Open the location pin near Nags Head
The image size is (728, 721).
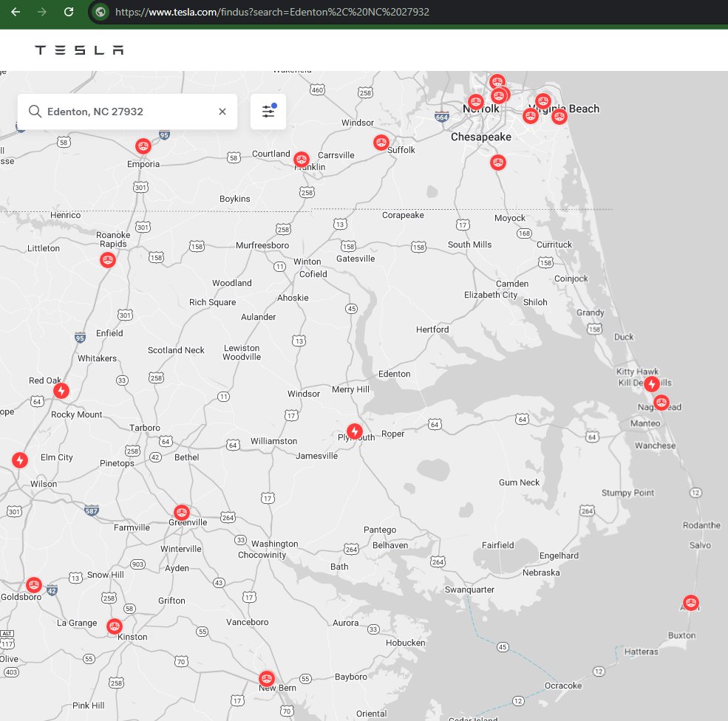point(661,403)
